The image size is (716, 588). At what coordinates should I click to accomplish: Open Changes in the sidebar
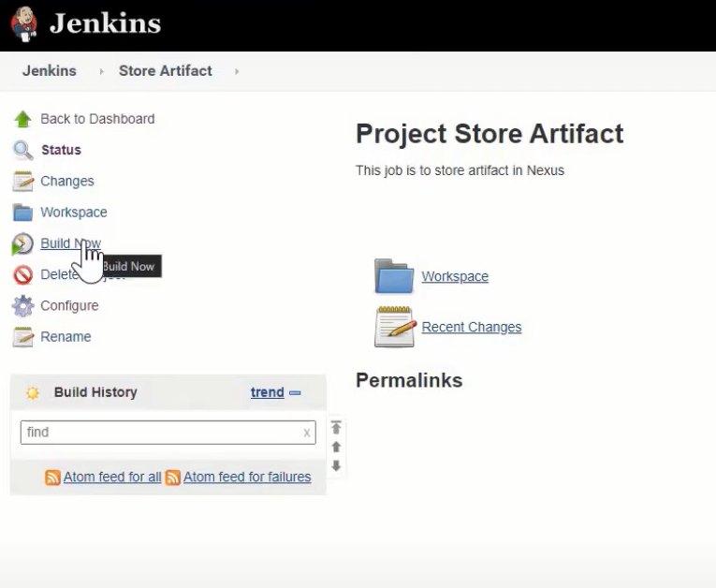point(67,181)
